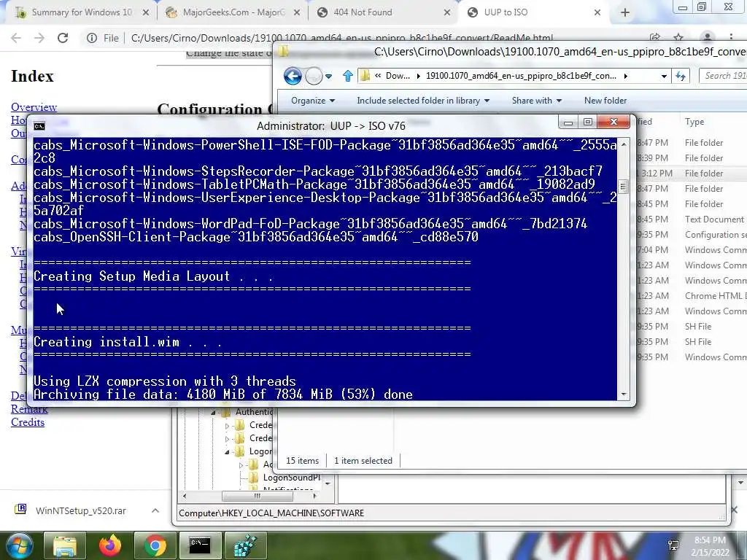Open the command prompt window system icon

(39, 125)
